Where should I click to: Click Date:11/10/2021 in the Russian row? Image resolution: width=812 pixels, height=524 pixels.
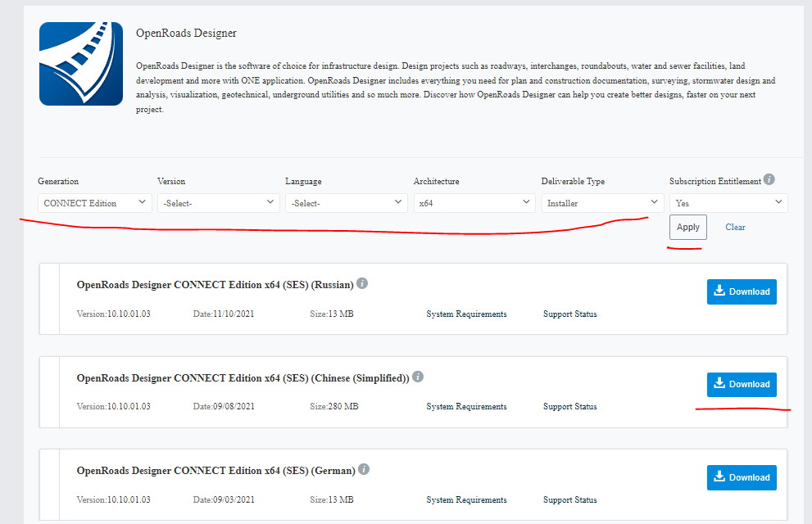point(223,314)
